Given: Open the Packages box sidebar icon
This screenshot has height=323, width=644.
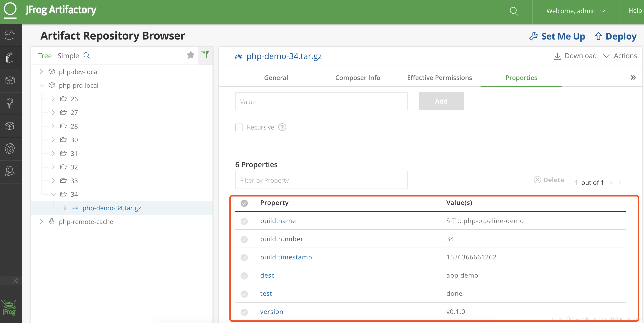Looking at the screenshot, I should [10, 80].
